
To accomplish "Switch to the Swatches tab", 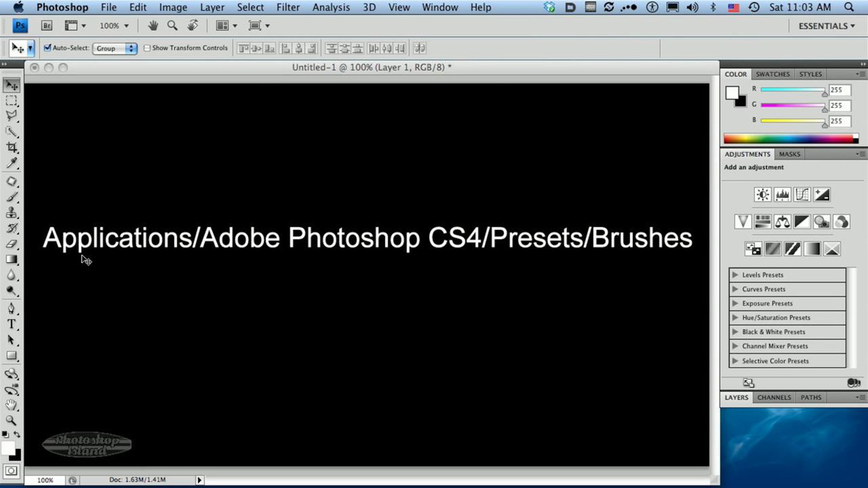I will (x=773, y=74).
